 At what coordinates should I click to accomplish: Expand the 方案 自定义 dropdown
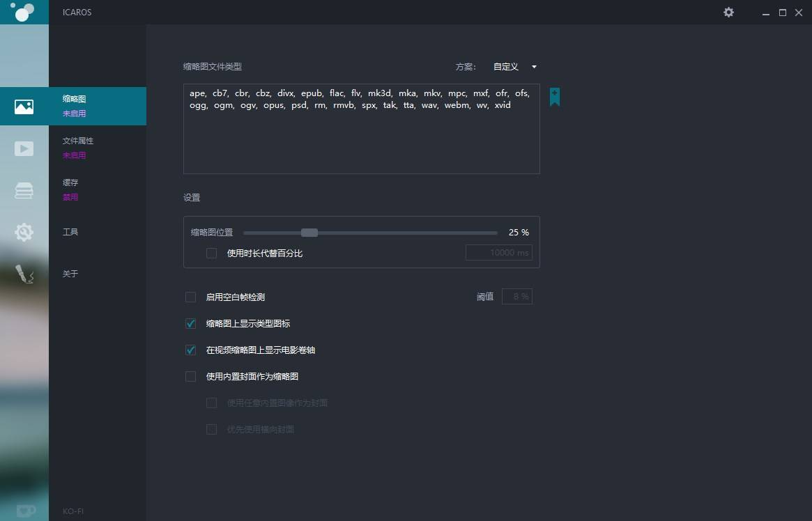click(x=515, y=67)
